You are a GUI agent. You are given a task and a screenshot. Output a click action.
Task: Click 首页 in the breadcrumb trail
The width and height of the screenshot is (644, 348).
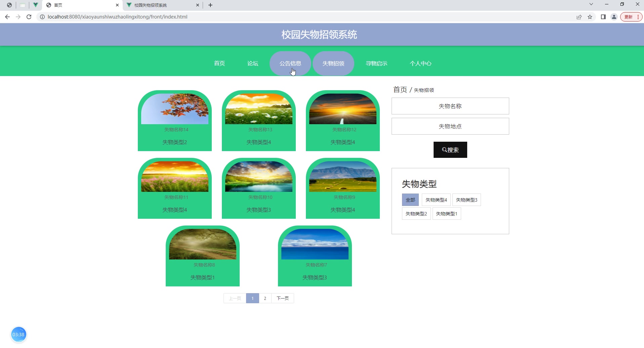400,90
